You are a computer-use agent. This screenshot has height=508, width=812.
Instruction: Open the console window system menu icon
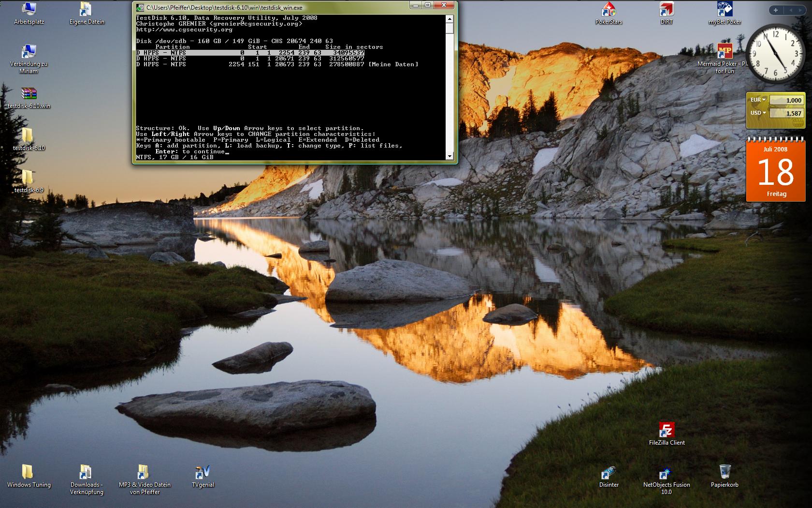click(140, 7)
